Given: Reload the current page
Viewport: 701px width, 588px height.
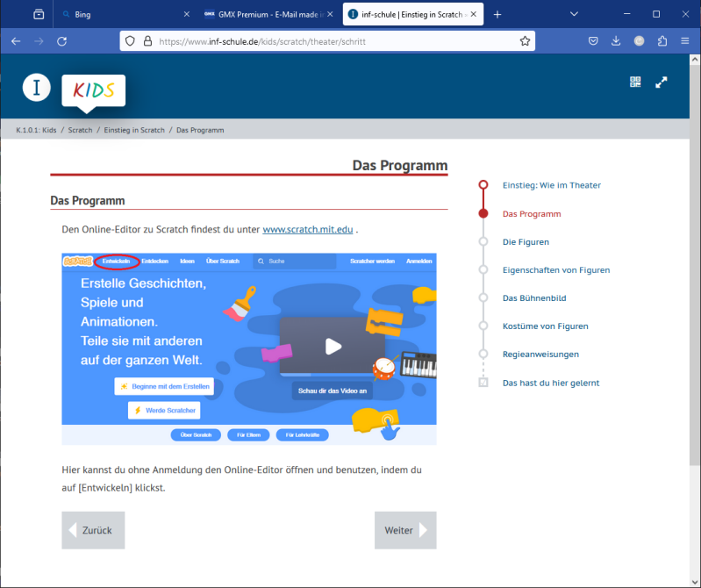Looking at the screenshot, I should [61, 41].
